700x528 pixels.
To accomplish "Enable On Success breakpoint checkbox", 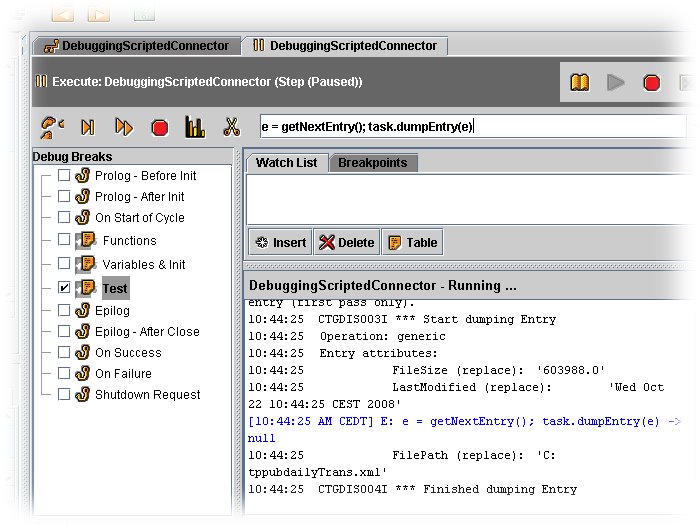I will click(64, 352).
